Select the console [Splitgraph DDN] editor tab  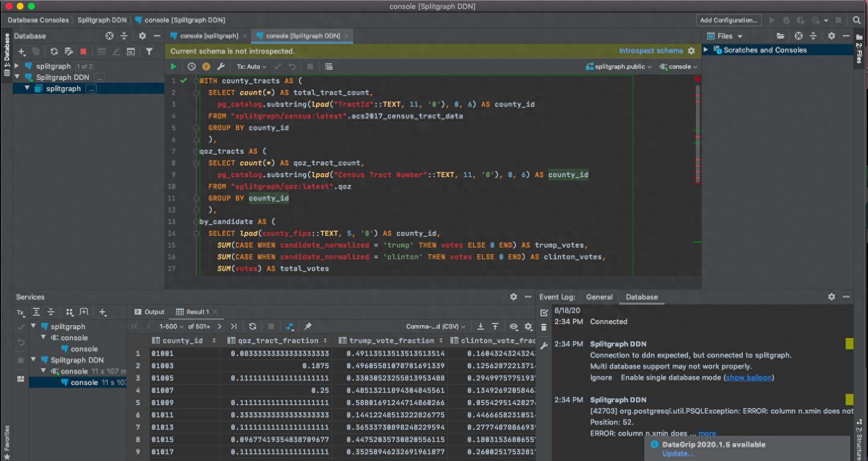(x=303, y=36)
